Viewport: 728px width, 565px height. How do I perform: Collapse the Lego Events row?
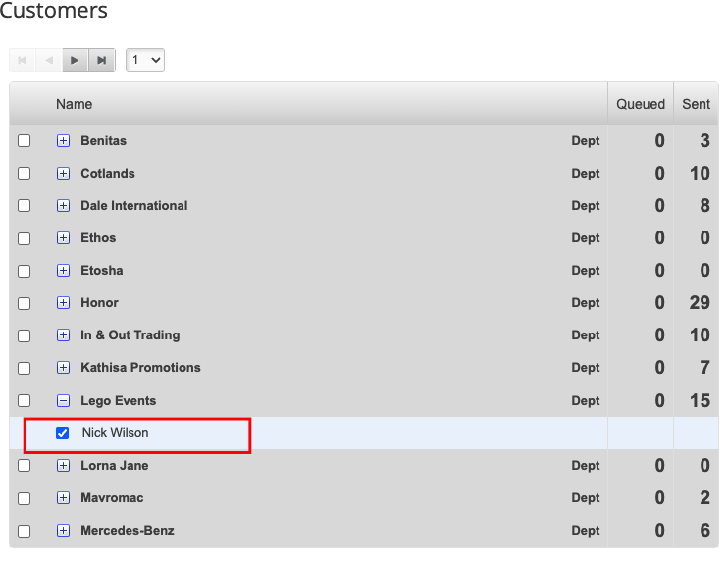point(63,401)
